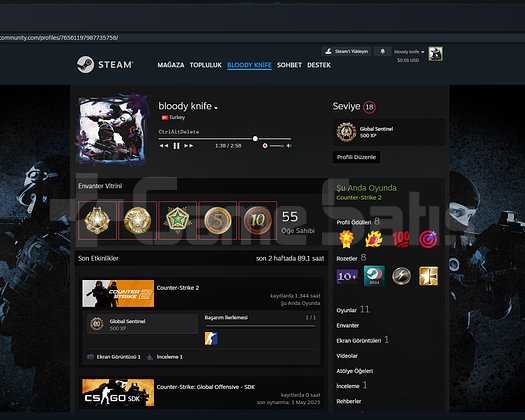Click the Global Sentinel badge icon
525x420 pixels.
(346, 132)
